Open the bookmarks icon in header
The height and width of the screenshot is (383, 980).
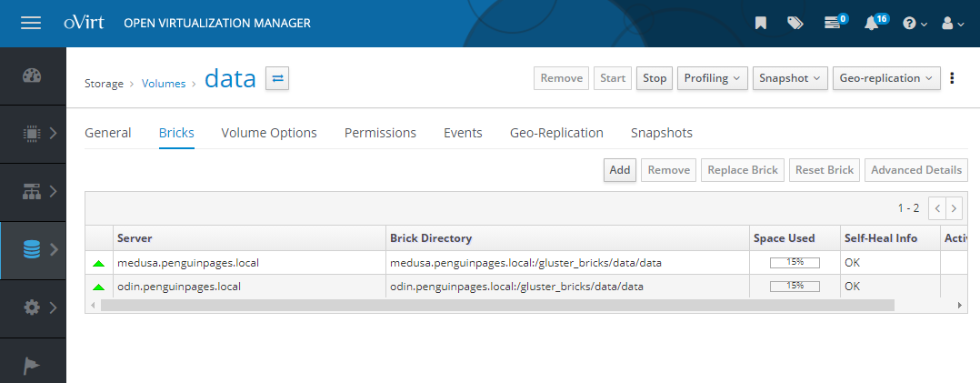tap(761, 24)
